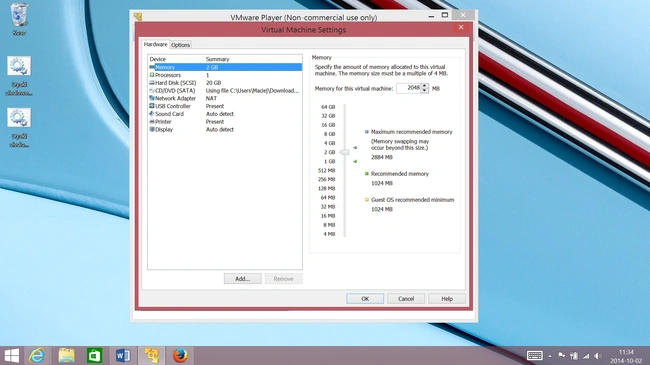Select the Printer device

(x=225, y=122)
